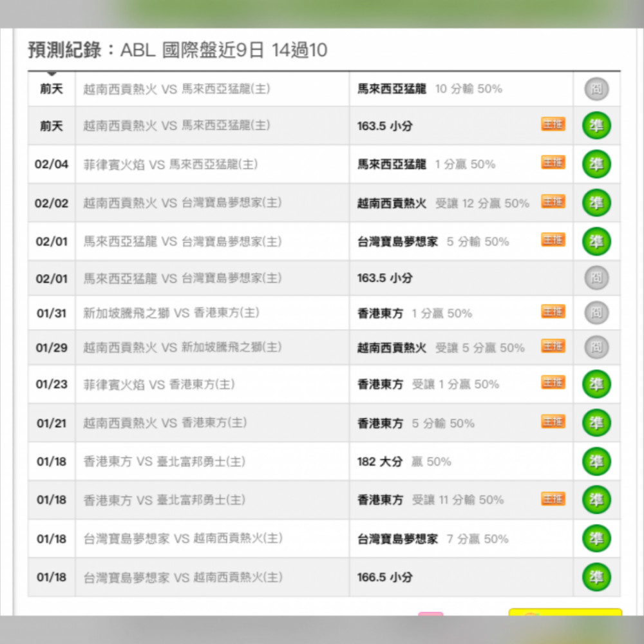The image size is (644, 644).
Task: Click green 準 icon in the 01/23 row
Action: [x=596, y=384]
